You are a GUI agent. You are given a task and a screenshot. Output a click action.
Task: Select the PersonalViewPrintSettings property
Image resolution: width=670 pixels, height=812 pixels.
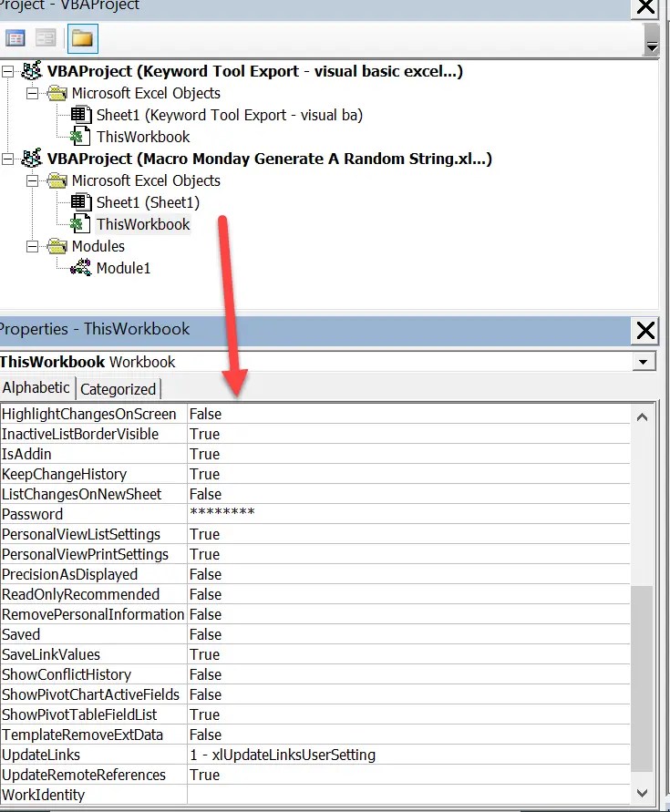86,554
